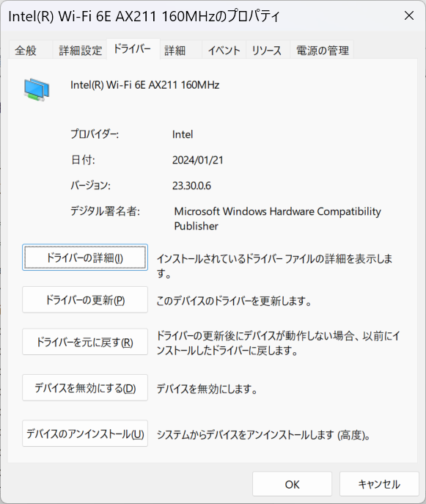Open the 詳細設定 tab
The width and height of the screenshot is (426, 504).
[x=81, y=51]
